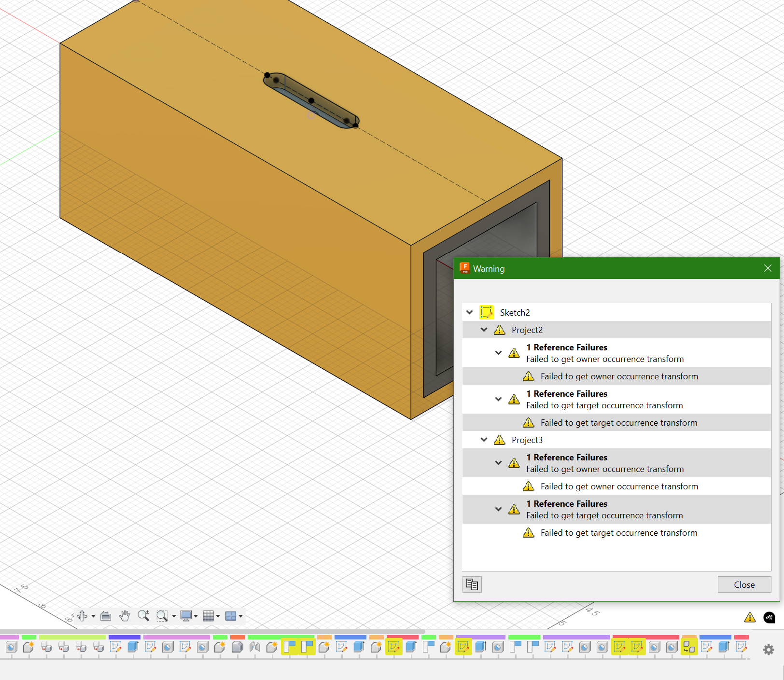Click the Zoom magnifier tool
The width and height of the screenshot is (784, 680).
click(143, 616)
